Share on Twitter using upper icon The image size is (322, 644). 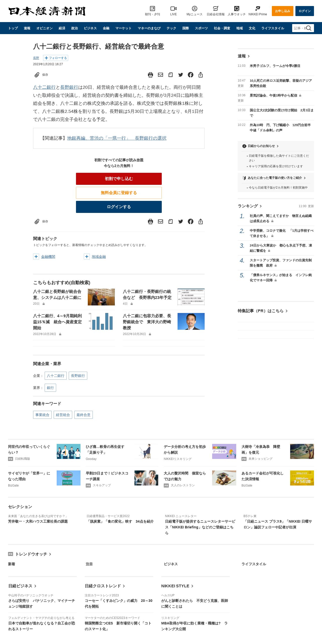pyautogui.click(x=181, y=75)
